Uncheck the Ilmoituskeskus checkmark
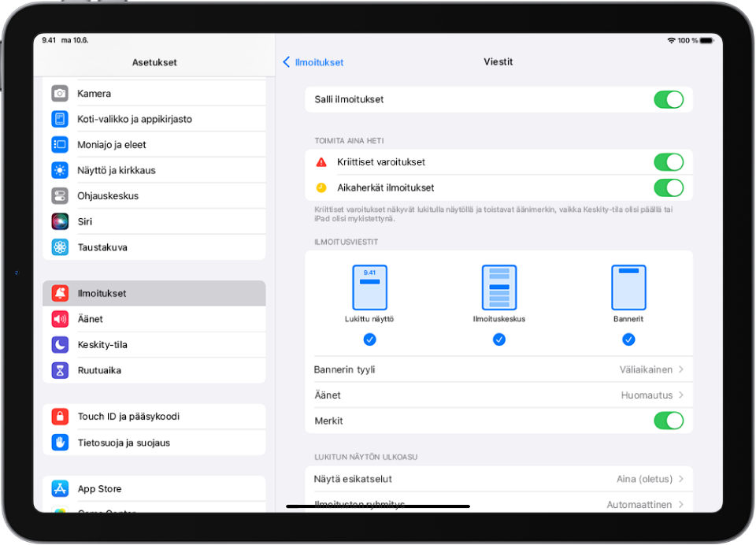This screenshot has height=545, width=756. click(x=499, y=339)
